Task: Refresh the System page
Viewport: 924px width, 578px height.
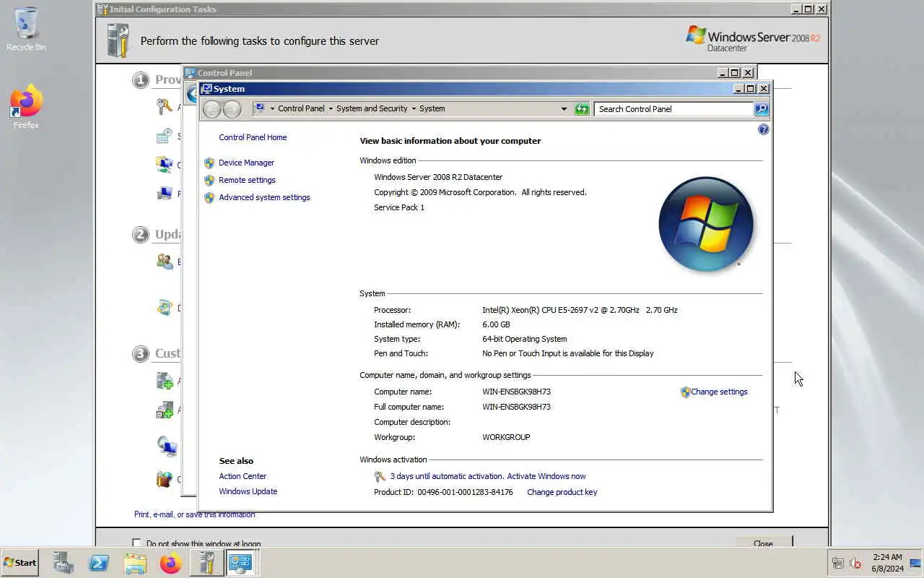Action: [582, 109]
